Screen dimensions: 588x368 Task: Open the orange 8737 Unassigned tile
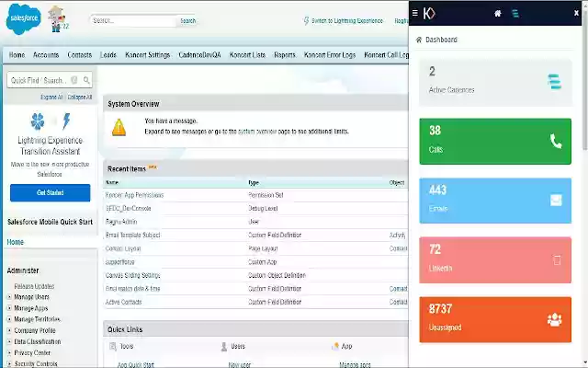495,319
